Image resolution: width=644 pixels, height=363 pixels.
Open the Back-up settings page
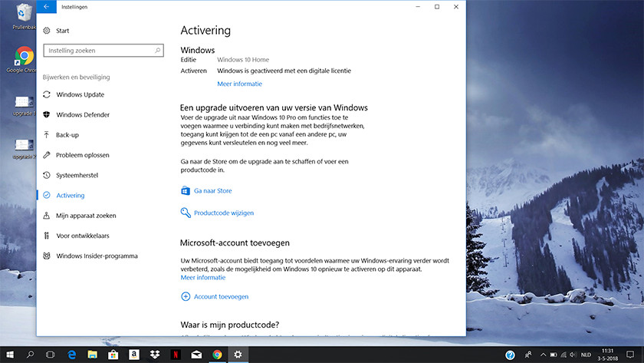(67, 135)
